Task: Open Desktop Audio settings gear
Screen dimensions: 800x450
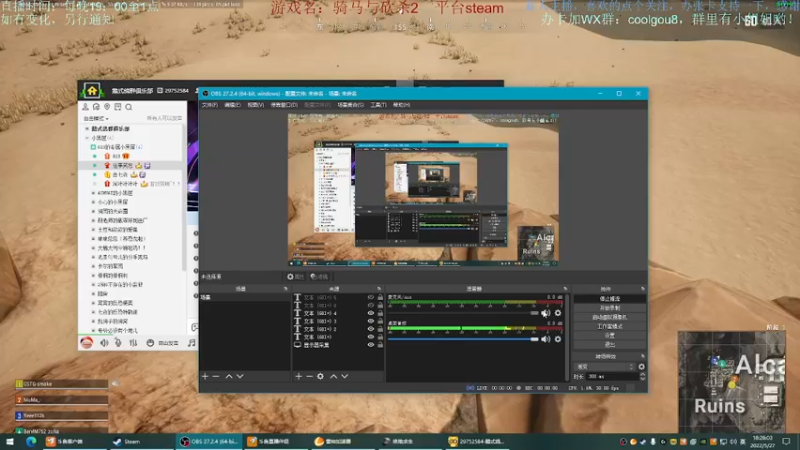Action: click(x=558, y=339)
